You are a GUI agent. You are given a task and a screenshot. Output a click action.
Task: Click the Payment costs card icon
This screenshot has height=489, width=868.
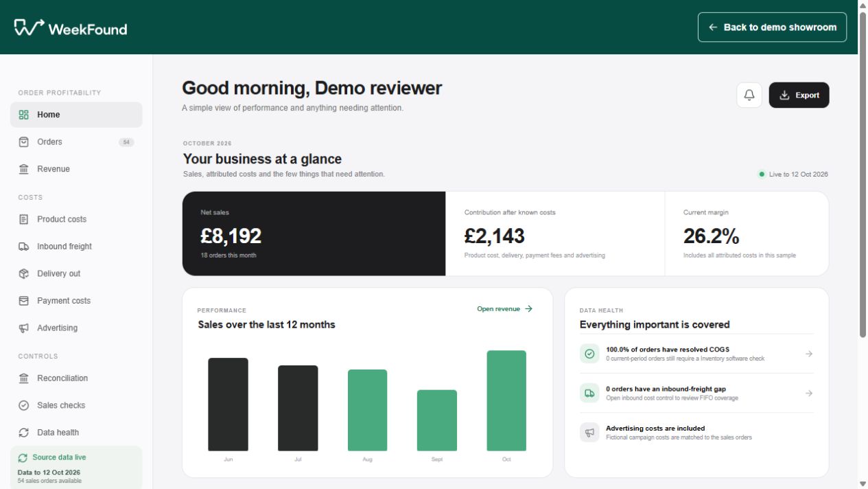(x=24, y=301)
